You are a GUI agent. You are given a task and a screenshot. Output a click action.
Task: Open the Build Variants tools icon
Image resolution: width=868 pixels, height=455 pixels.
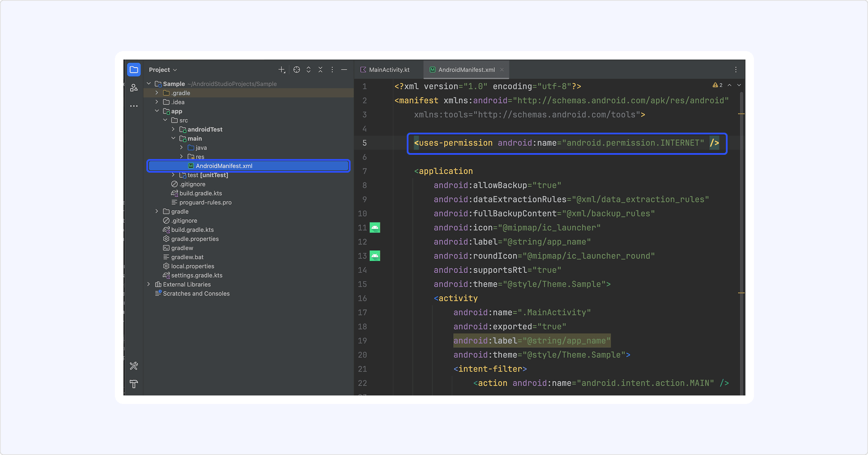click(134, 366)
